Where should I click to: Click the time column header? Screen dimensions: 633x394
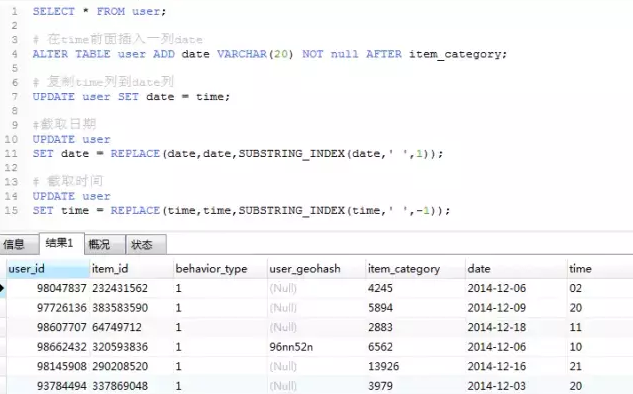click(x=599, y=269)
